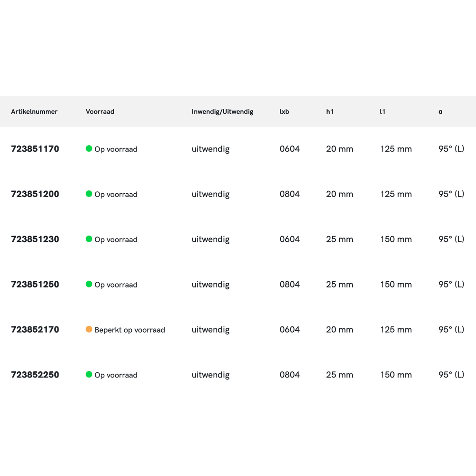Click the green status dot for 723851230
This screenshot has width=476, height=476.
click(x=89, y=239)
